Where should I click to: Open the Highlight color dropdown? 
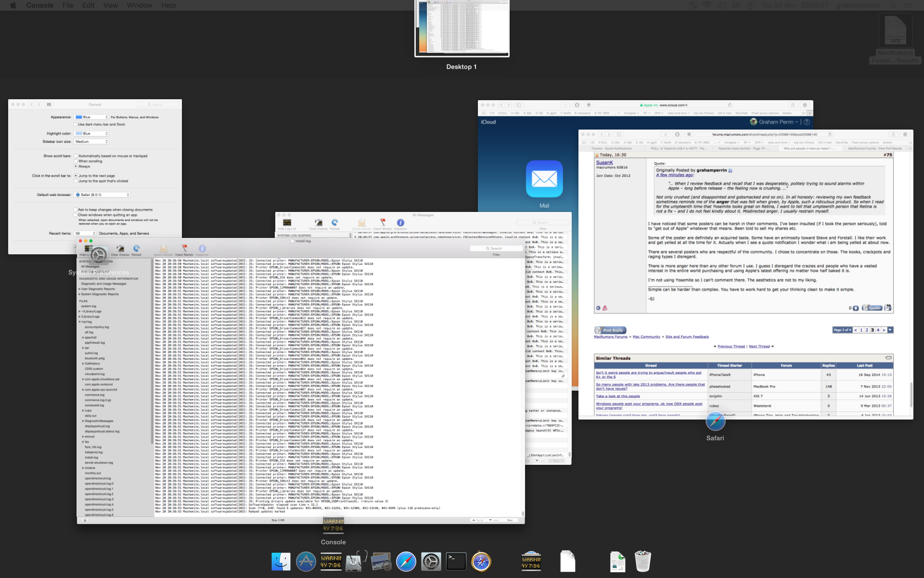point(91,133)
